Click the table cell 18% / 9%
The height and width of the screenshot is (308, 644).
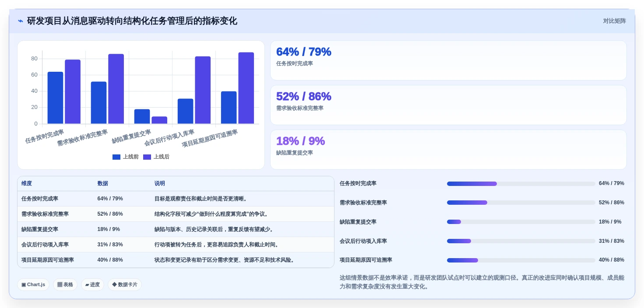[109, 229]
